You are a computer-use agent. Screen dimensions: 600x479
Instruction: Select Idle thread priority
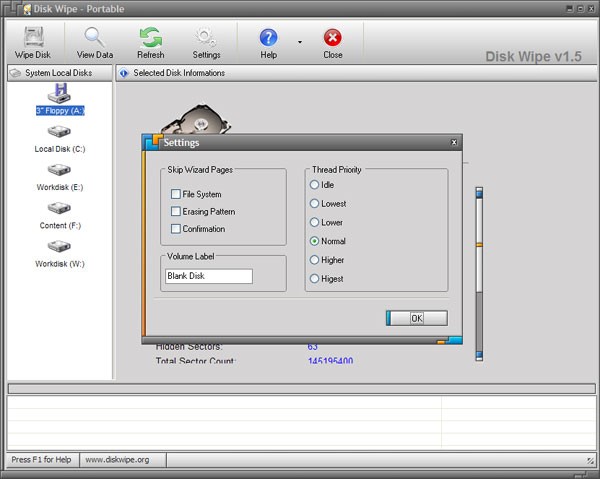[x=314, y=185]
